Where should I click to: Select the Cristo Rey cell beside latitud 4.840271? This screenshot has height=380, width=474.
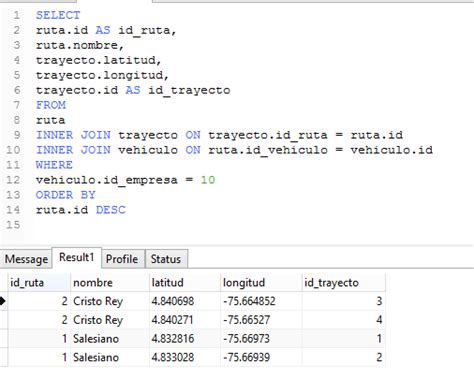[x=110, y=320]
